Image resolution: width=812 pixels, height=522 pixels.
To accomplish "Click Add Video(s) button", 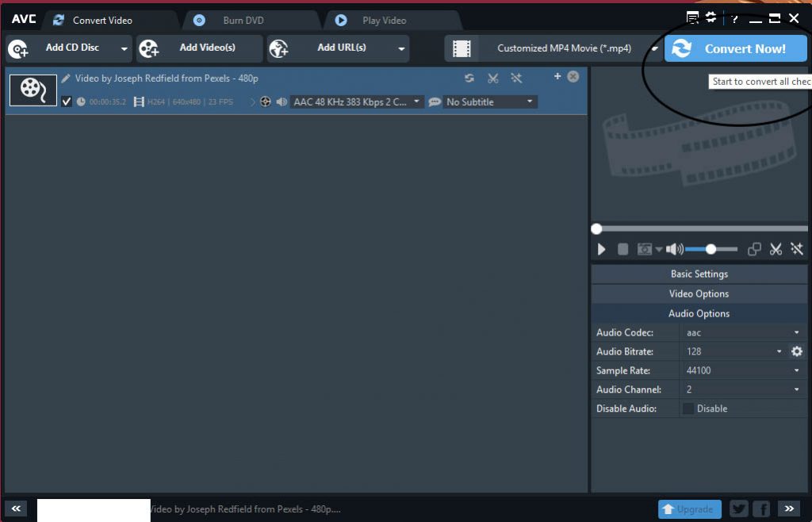I will (200, 48).
